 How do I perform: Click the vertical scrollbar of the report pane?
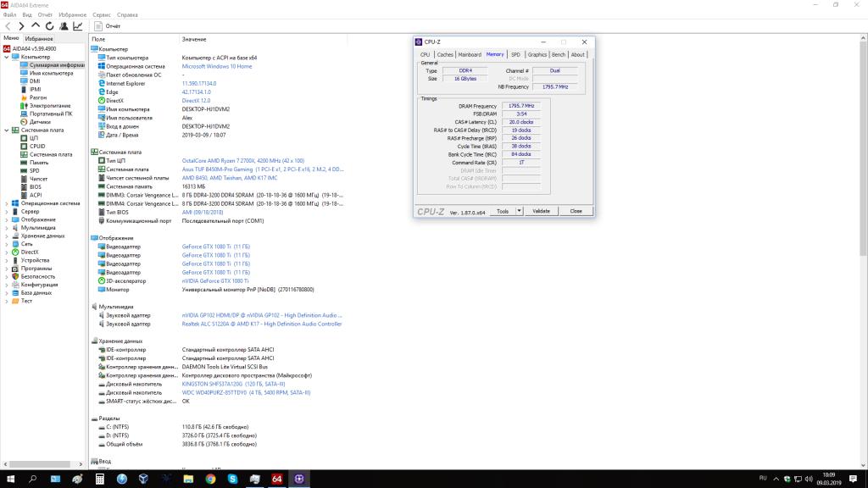[x=863, y=148]
